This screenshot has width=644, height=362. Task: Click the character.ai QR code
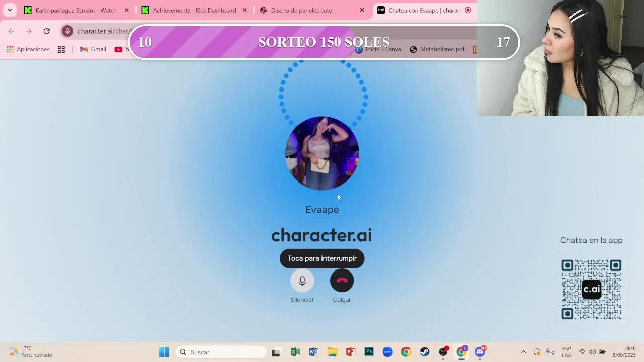(592, 290)
